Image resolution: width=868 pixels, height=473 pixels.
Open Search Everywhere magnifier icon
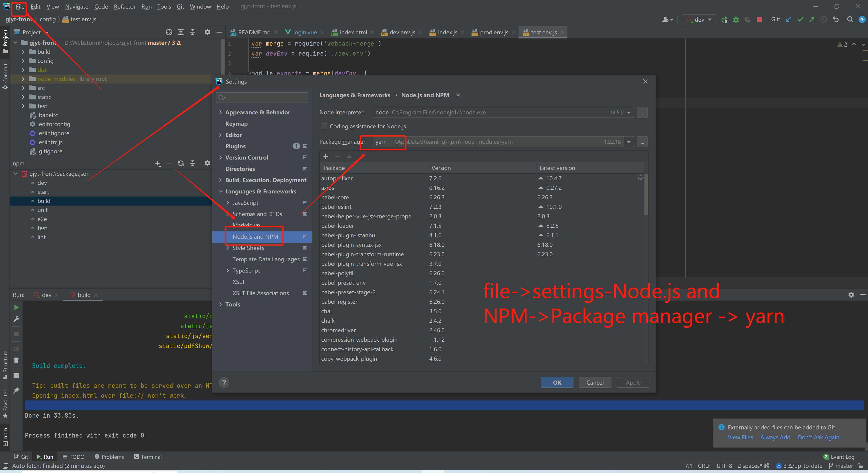point(850,19)
